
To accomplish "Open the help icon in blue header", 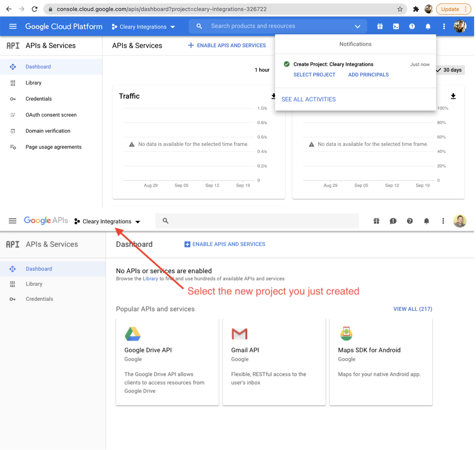I will click(x=412, y=27).
